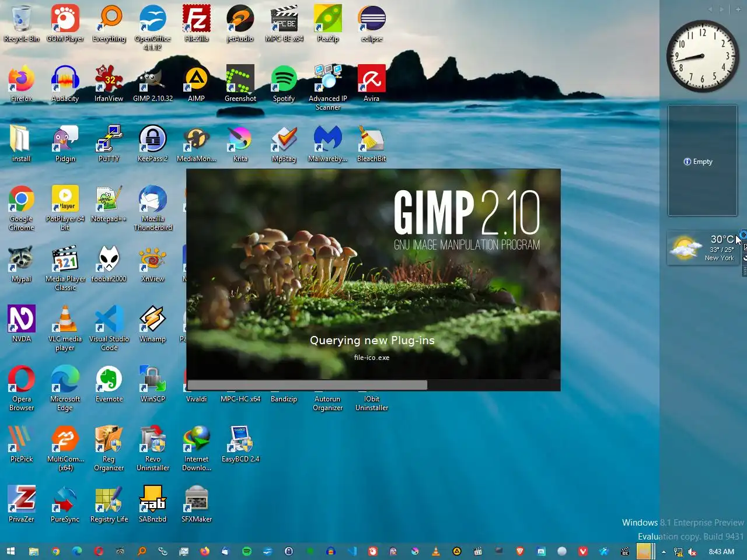Launch Pidgin from the desktop
This screenshot has height=560, width=747.
click(x=65, y=144)
